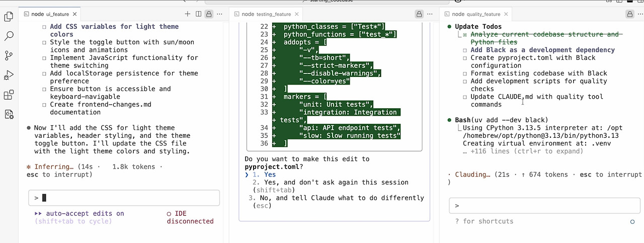Viewport: 644px width, 243px height.
Task: Click the auto-accept edits on indicator
Action: point(79,213)
